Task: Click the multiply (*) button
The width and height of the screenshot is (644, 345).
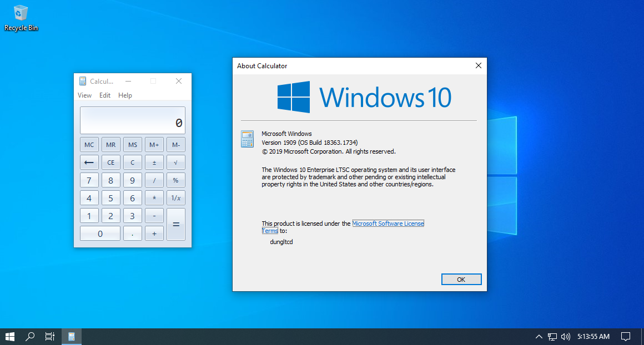Action: (x=154, y=198)
